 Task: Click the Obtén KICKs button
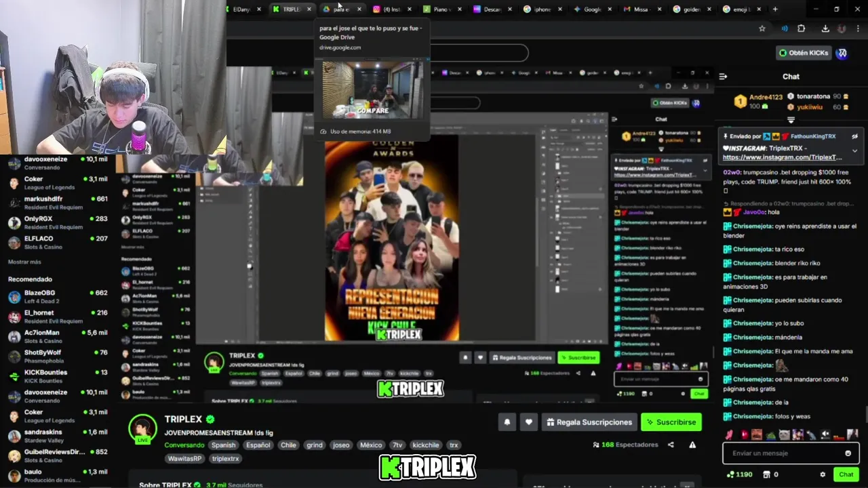pos(804,53)
